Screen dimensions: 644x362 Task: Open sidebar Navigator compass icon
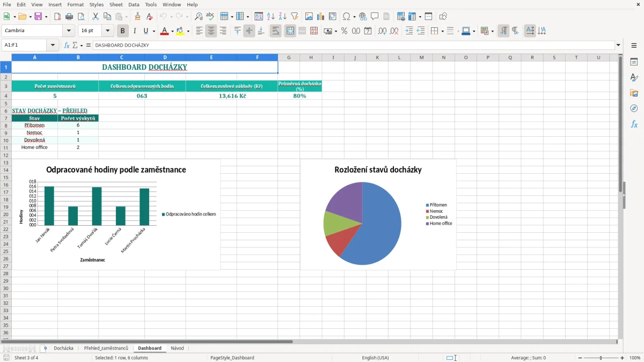coord(634,108)
